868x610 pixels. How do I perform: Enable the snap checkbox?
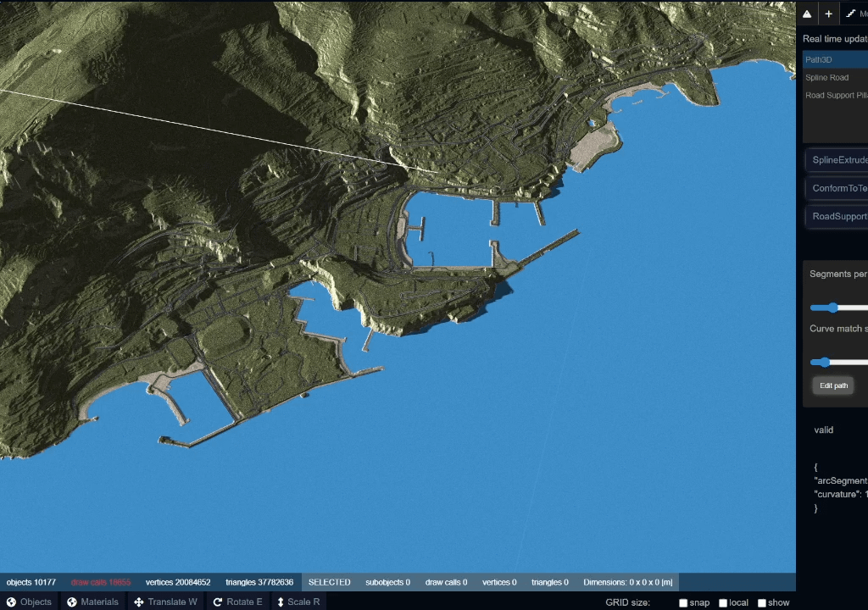tap(683, 602)
